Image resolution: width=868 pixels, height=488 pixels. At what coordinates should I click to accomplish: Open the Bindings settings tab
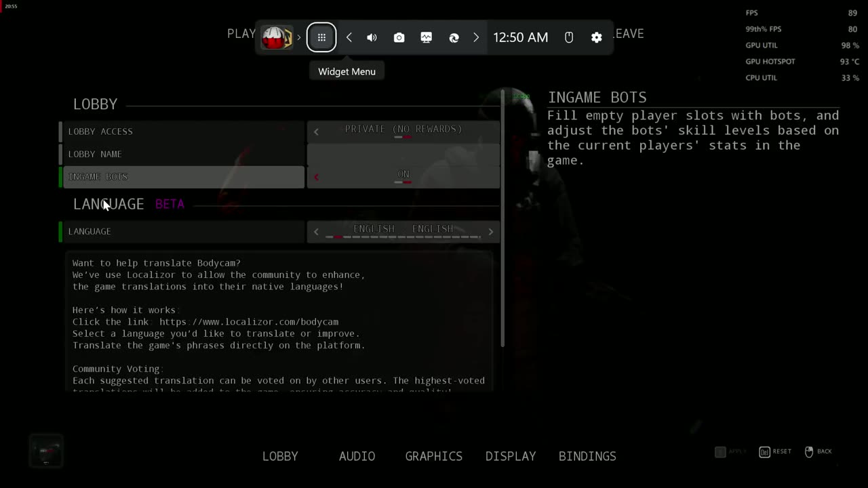[587, 456]
